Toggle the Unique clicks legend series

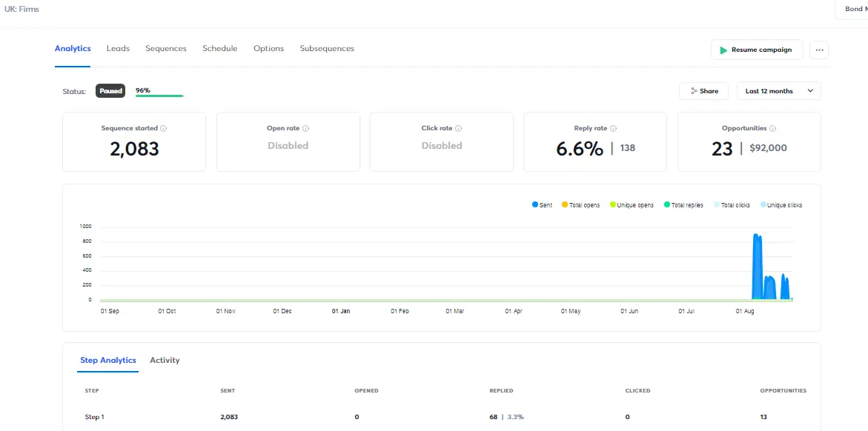781,204
